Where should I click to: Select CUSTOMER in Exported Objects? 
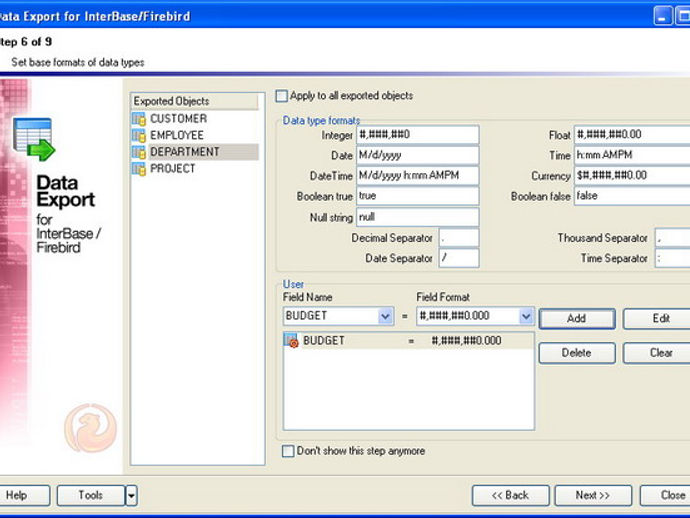click(178, 119)
